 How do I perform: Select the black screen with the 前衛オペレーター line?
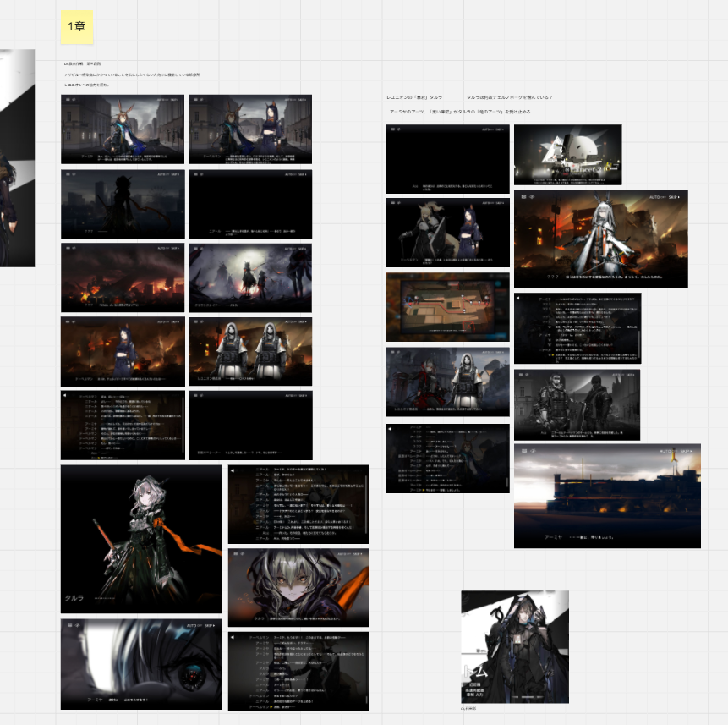click(x=251, y=426)
